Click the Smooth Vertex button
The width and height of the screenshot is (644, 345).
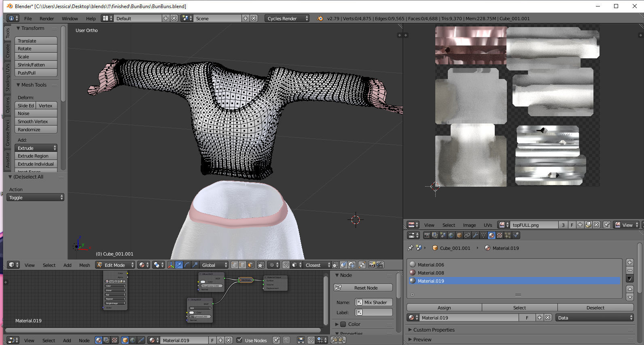click(x=36, y=121)
